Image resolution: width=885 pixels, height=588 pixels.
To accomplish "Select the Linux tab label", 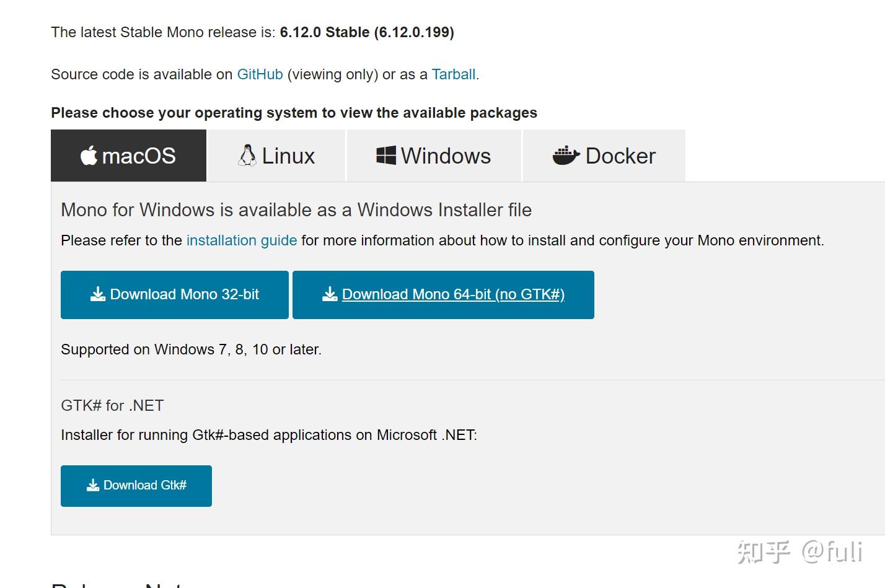I will 288,156.
